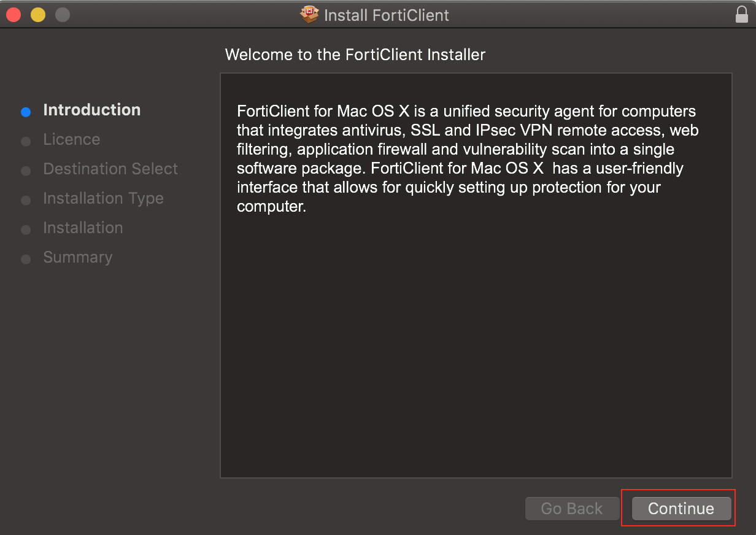This screenshot has height=535, width=756.
Task: Select the Installation step in the sidebar
Action: 83,228
